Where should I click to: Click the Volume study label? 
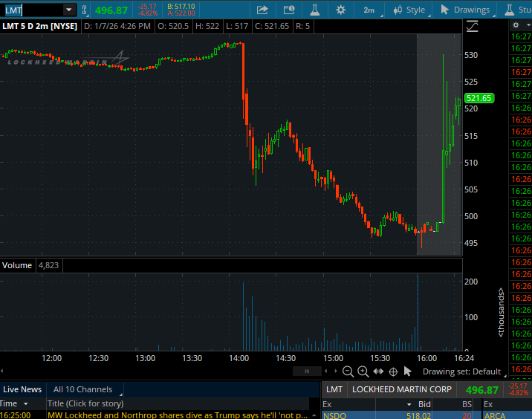coord(17,265)
